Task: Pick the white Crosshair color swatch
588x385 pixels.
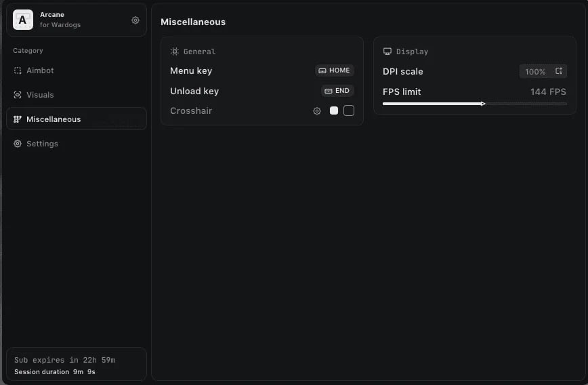Action: (334, 110)
